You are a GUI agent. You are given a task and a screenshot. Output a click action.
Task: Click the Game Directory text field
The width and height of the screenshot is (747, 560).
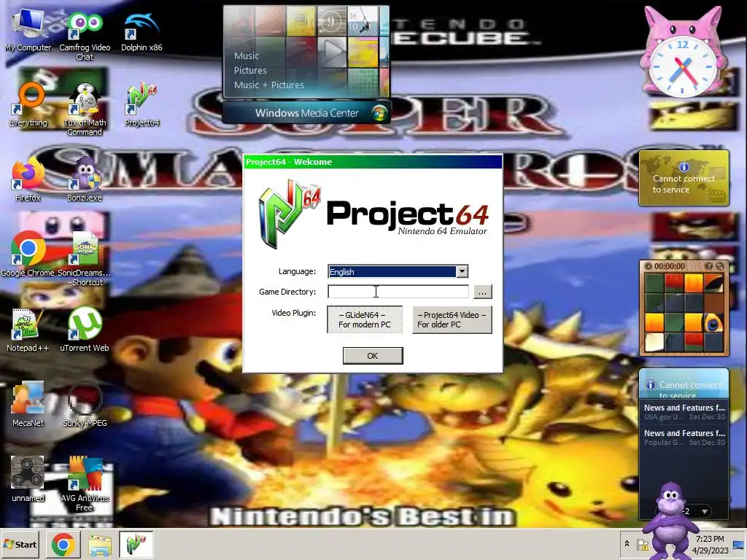(398, 292)
